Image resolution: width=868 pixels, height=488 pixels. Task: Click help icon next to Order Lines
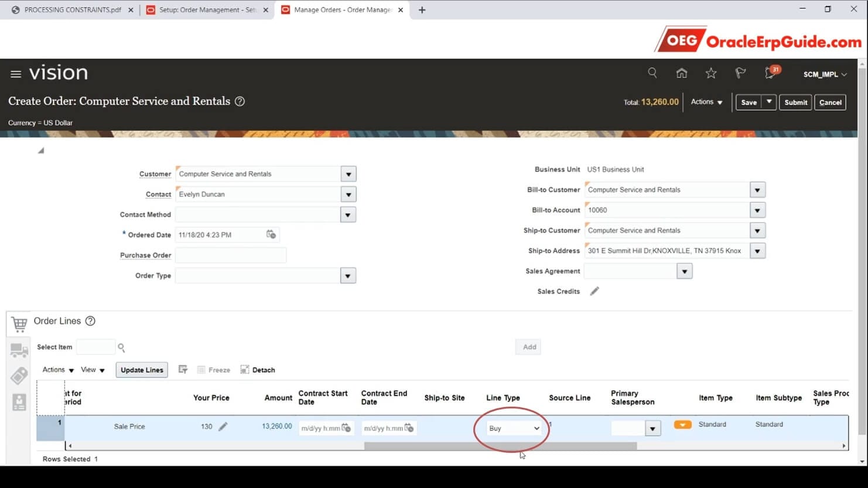click(x=90, y=321)
